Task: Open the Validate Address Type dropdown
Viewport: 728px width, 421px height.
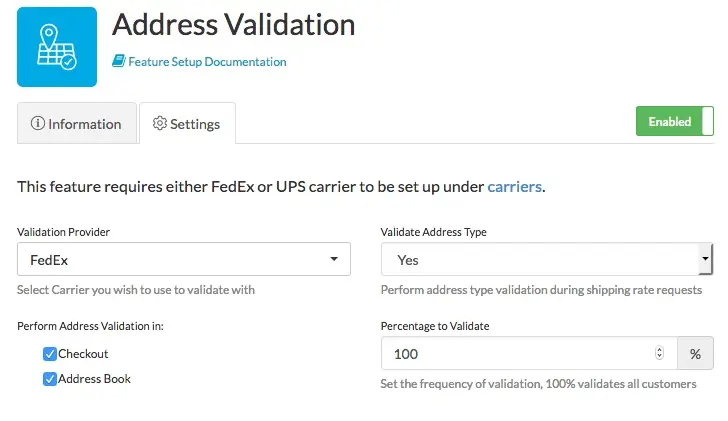Action: (547, 259)
